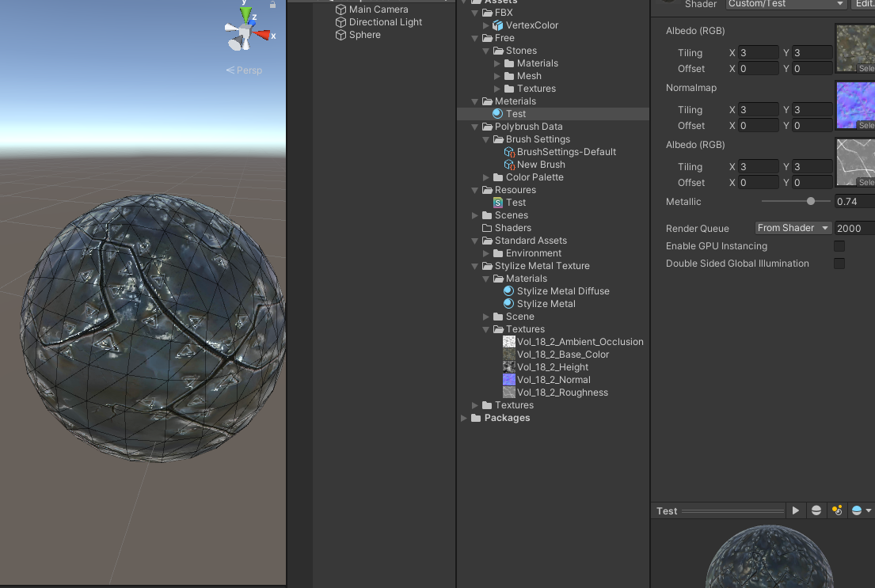875x588 pixels.
Task: Collapse the FBX folder
Action: point(475,13)
